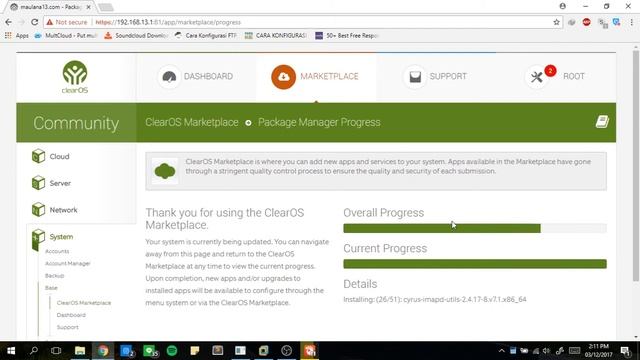Click the green cloud icon in info box

pos(165,171)
